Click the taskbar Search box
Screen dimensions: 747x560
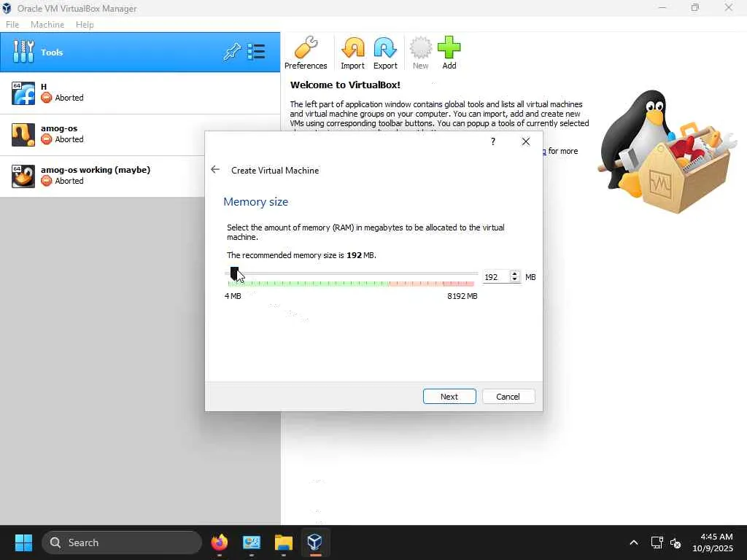pos(122,542)
